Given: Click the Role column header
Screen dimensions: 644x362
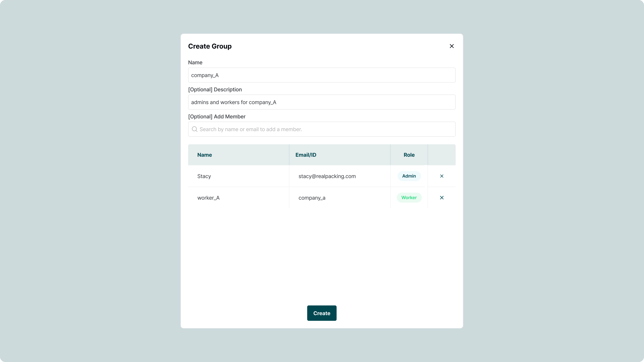Looking at the screenshot, I should coord(409,155).
